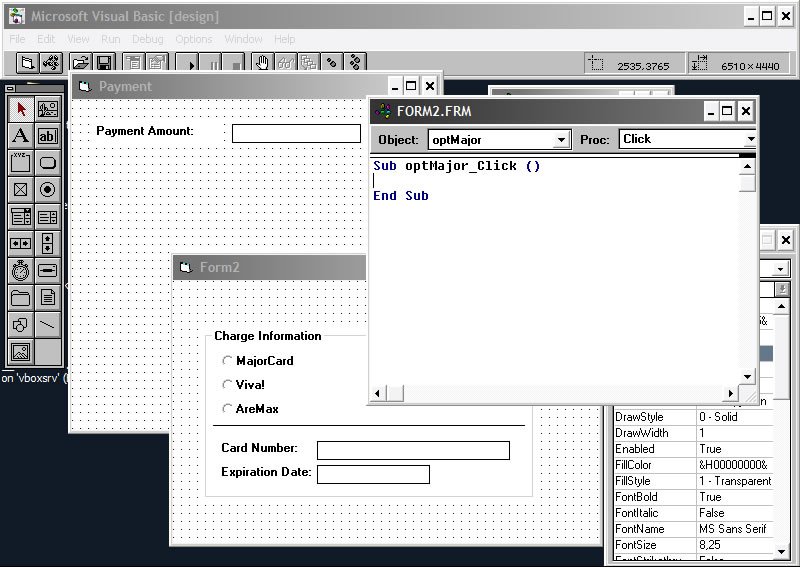Click the Procedure Step footprints icon
This screenshot has height=567, width=800.
click(355, 63)
